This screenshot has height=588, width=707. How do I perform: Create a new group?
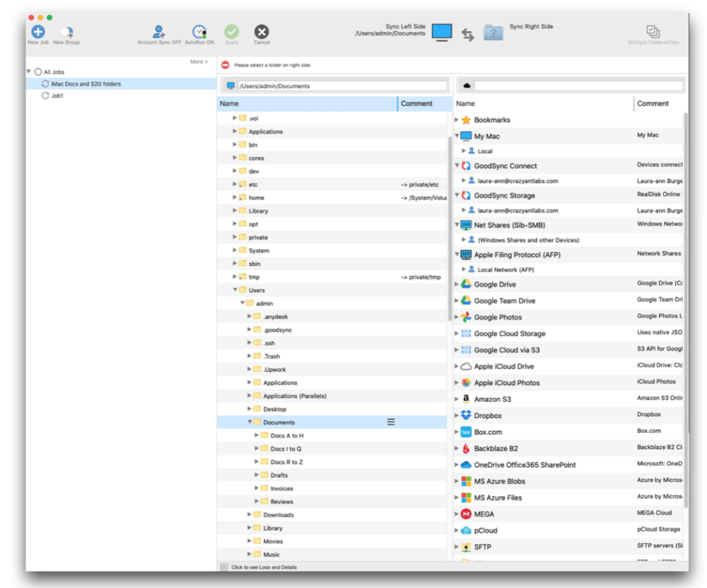pos(67,31)
